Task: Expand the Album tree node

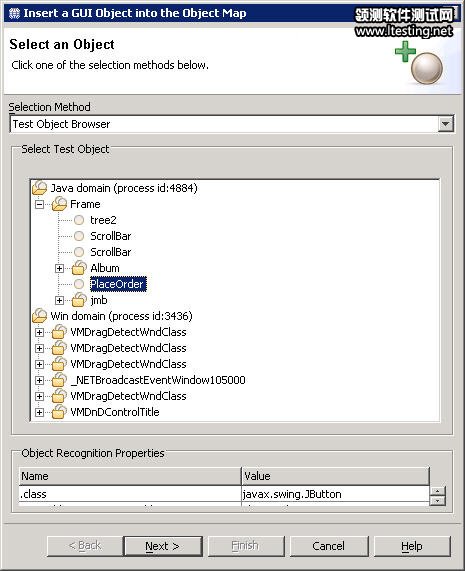Action: (59, 268)
